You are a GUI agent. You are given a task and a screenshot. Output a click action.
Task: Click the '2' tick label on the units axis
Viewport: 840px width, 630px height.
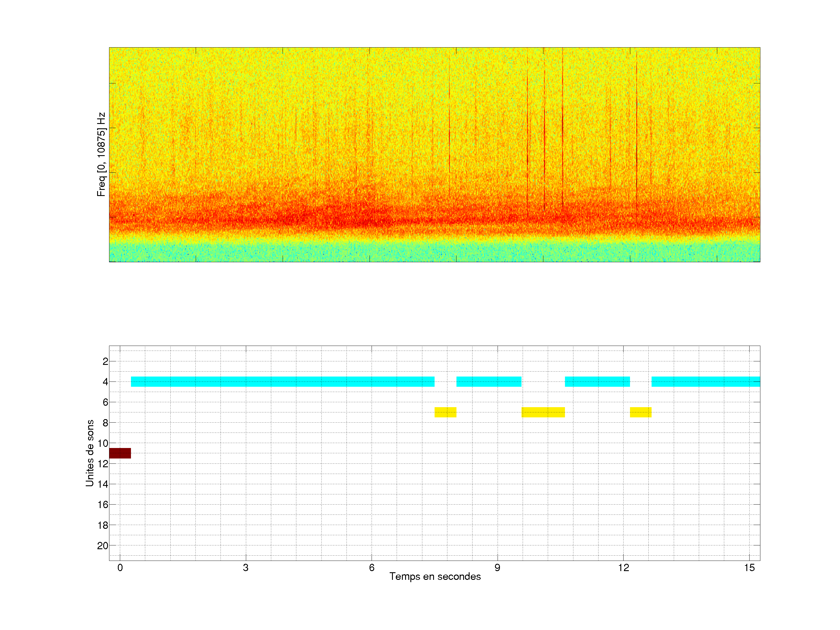[x=105, y=361]
